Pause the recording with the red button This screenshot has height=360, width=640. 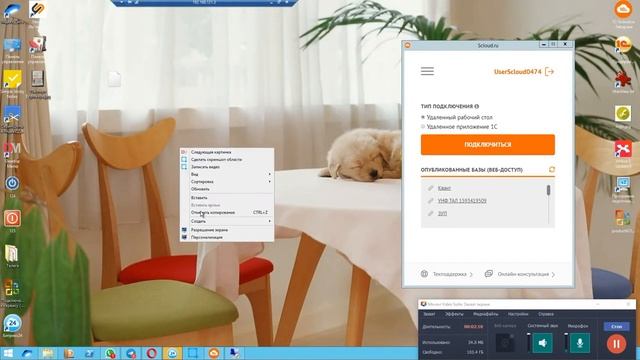point(616,344)
